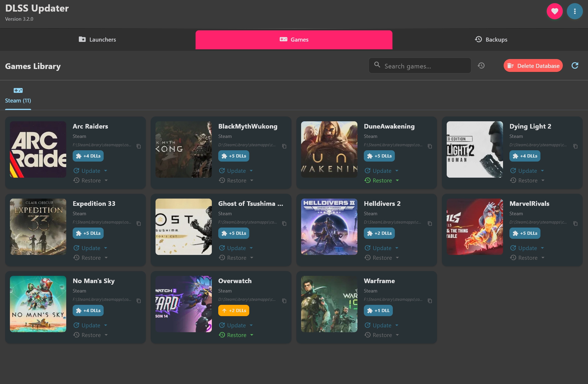This screenshot has width=588, height=384.
Task: Click the Search games input field
Action: pyautogui.click(x=420, y=66)
